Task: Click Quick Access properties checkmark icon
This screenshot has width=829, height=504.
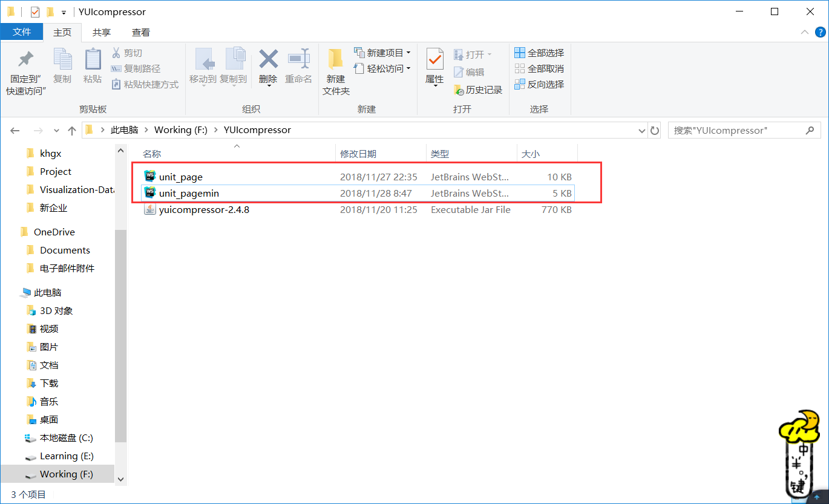Action: 35,11
